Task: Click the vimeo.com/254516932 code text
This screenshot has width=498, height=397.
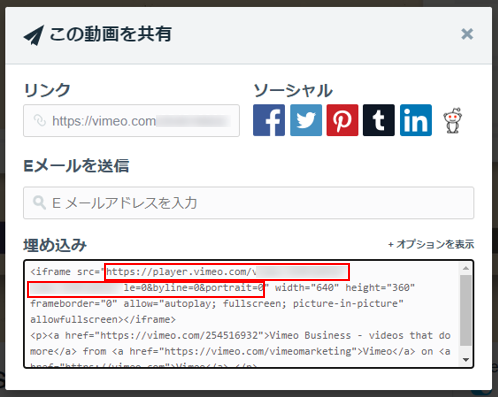Action: pos(202,335)
